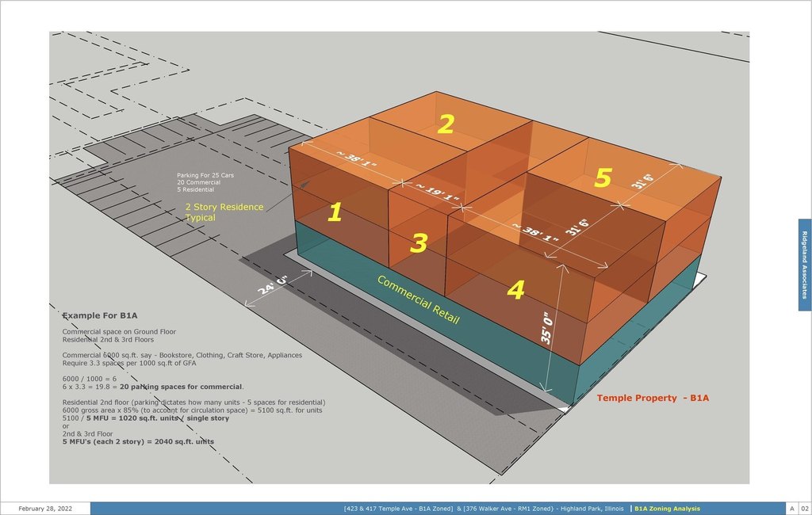
Task: Click the page number 02 box
Action: coord(803,508)
